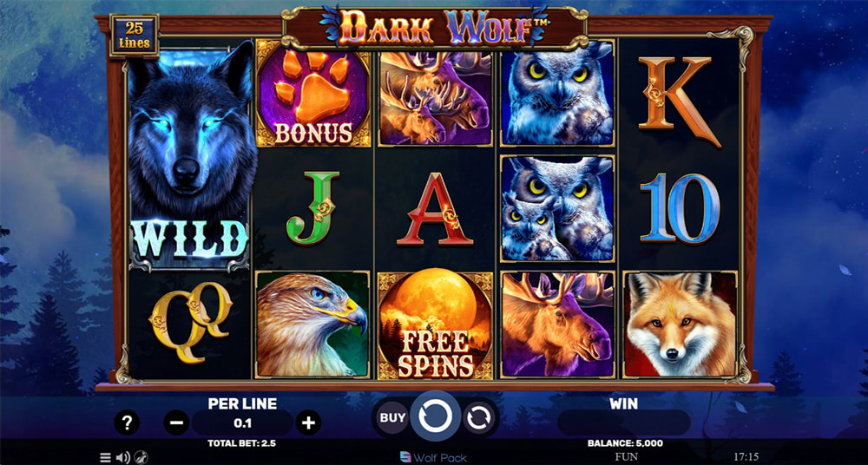
Task: Decrease the per line bet with minus
Action: 176,423
